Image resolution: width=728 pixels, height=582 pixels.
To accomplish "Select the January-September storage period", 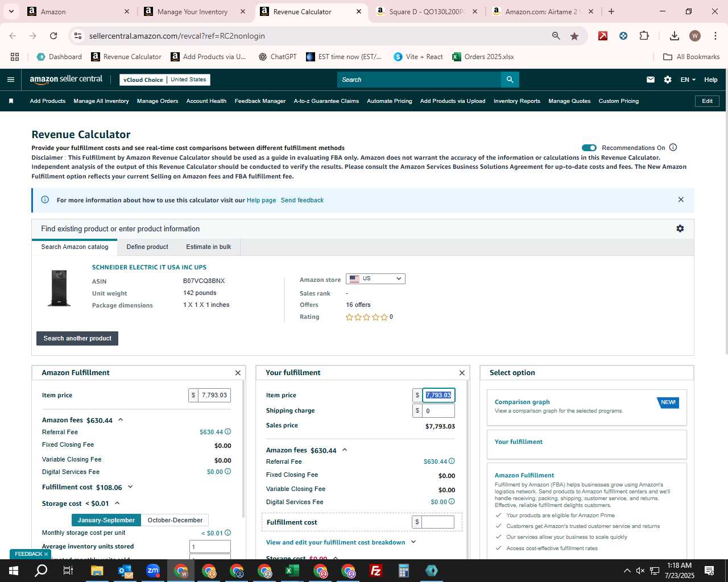I will point(106,520).
